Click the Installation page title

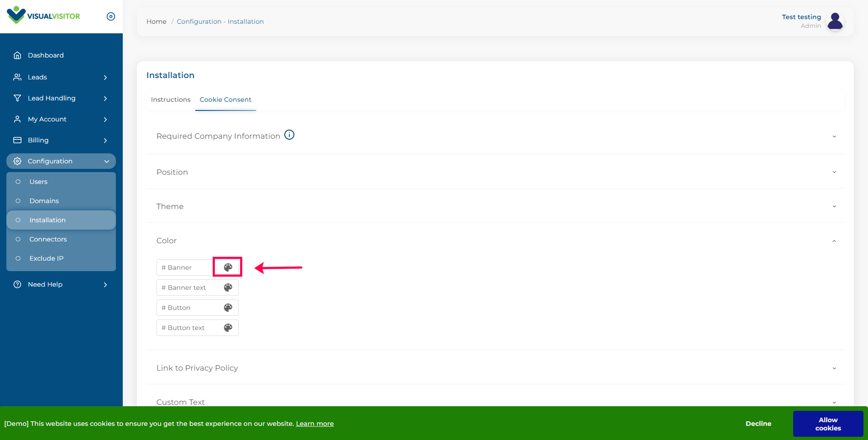(170, 75)
